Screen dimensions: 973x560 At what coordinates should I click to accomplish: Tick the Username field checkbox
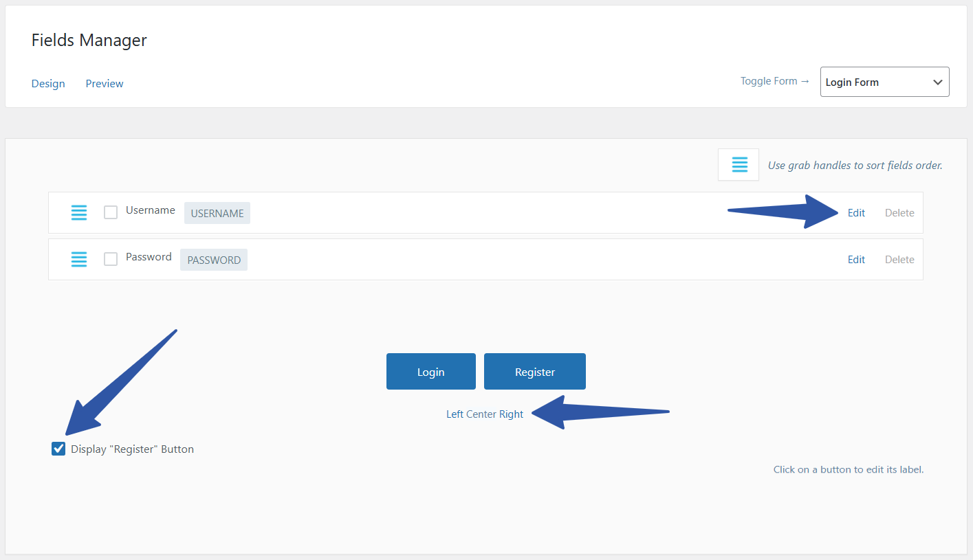tap(111, 212)
